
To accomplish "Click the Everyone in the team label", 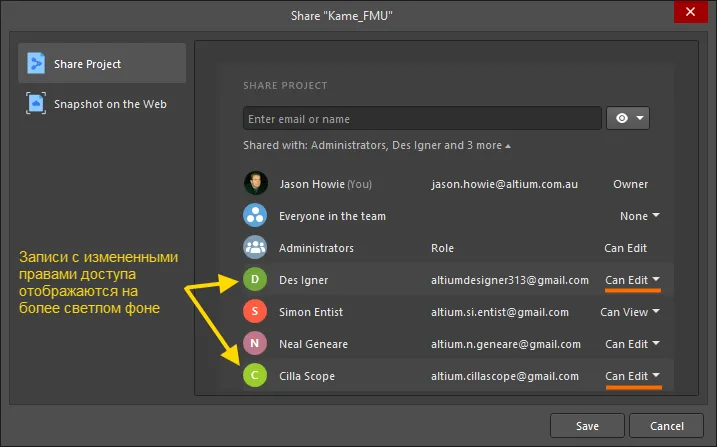I will [332, 216].
